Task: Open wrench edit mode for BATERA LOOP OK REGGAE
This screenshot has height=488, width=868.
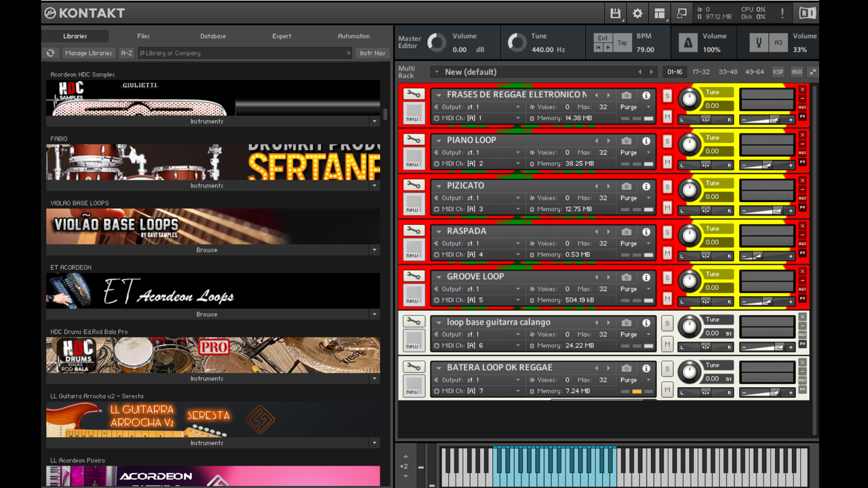Action: point(414,367)
